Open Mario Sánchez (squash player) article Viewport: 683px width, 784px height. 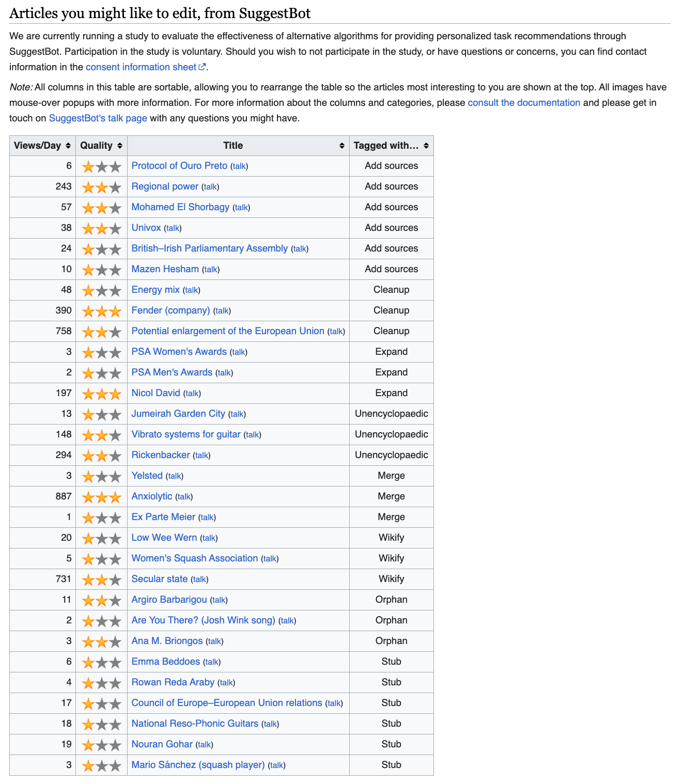point(198,765)
